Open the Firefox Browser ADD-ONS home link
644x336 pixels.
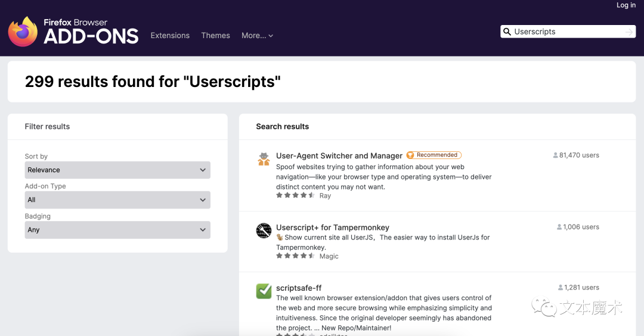pos(73,32)
